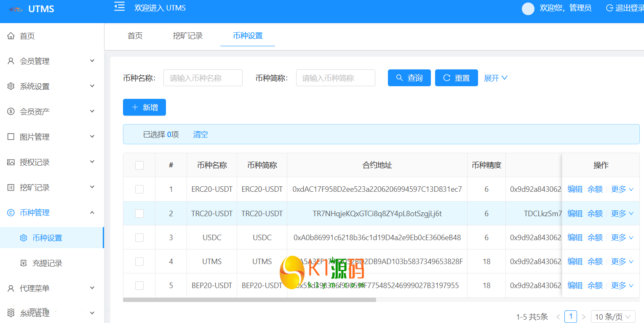Click the power icon next to 退出登录

pos(609,8)
